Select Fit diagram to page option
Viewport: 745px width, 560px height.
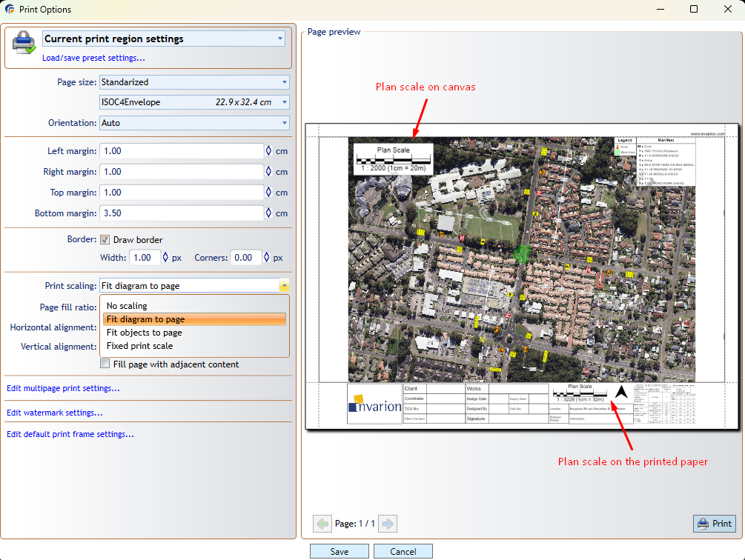coord(194,319)
